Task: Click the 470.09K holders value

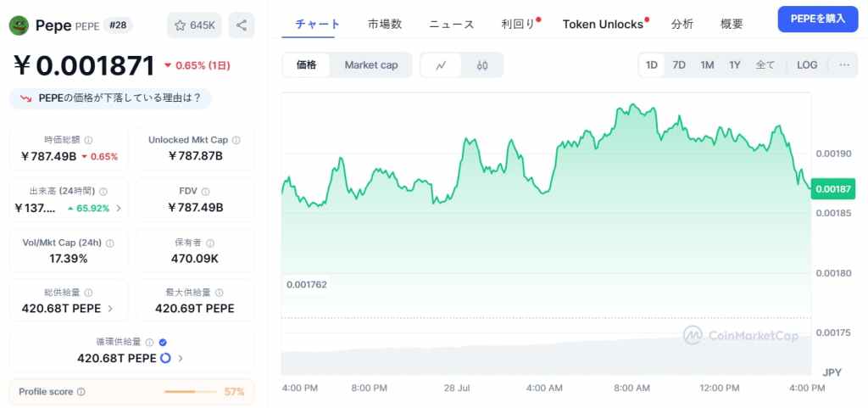Action: [x=194, y=259]
